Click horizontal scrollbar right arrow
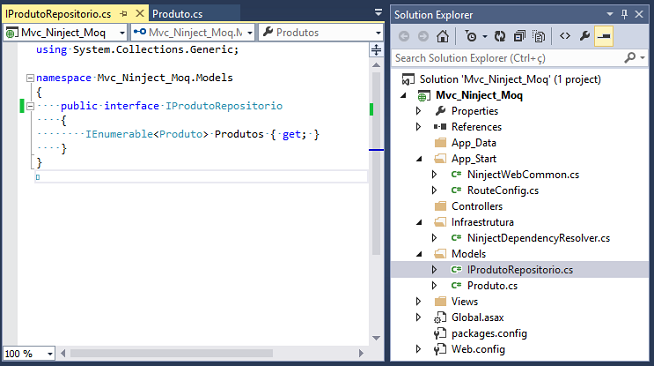654x366 pixels. [x=361, y=353]
